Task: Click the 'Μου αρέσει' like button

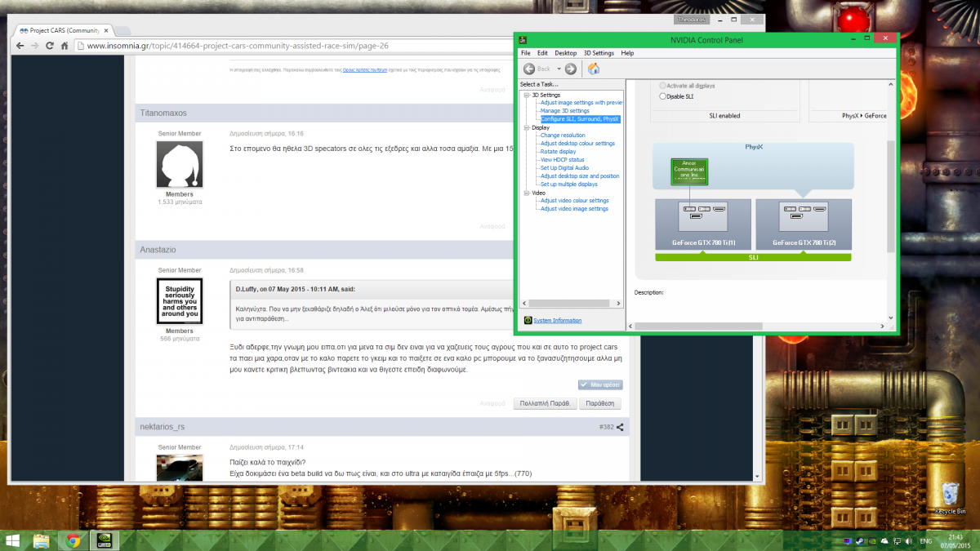Action: [599, 384]
